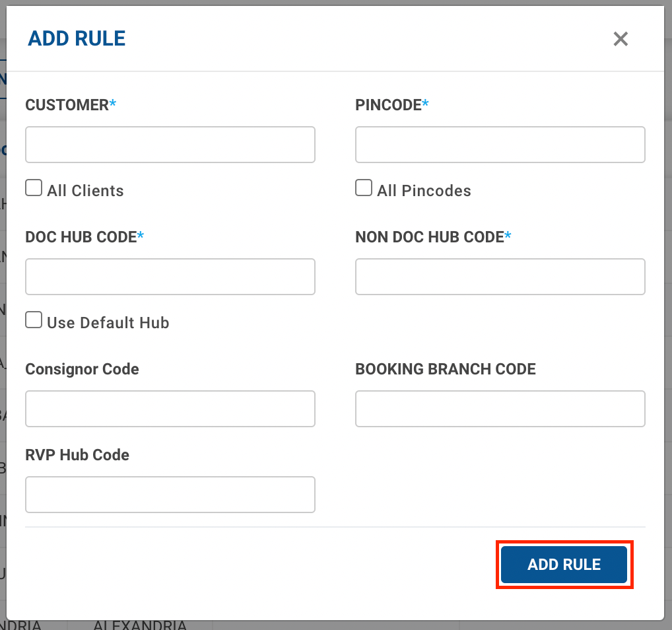Click the Non Doc Hub Code field
Screen dimensions: 672x630
500,277
